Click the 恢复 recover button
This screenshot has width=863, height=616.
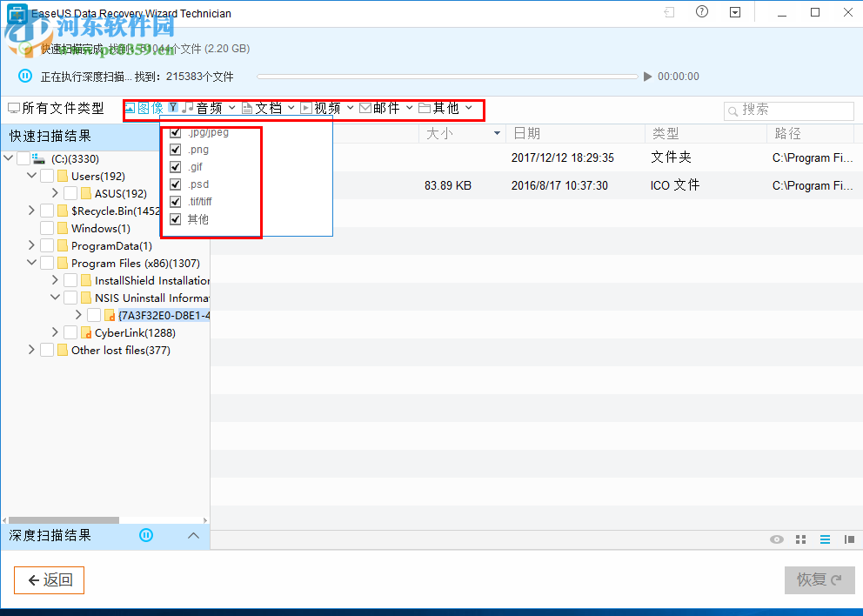point(819,579)
